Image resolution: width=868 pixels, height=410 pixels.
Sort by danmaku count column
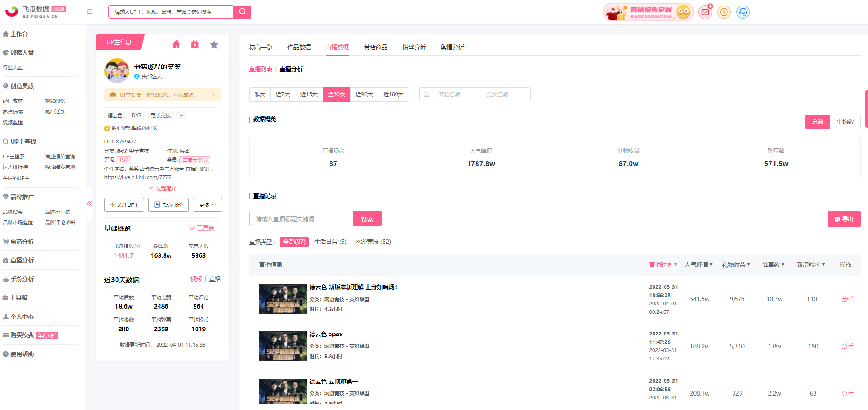point(773,265)
